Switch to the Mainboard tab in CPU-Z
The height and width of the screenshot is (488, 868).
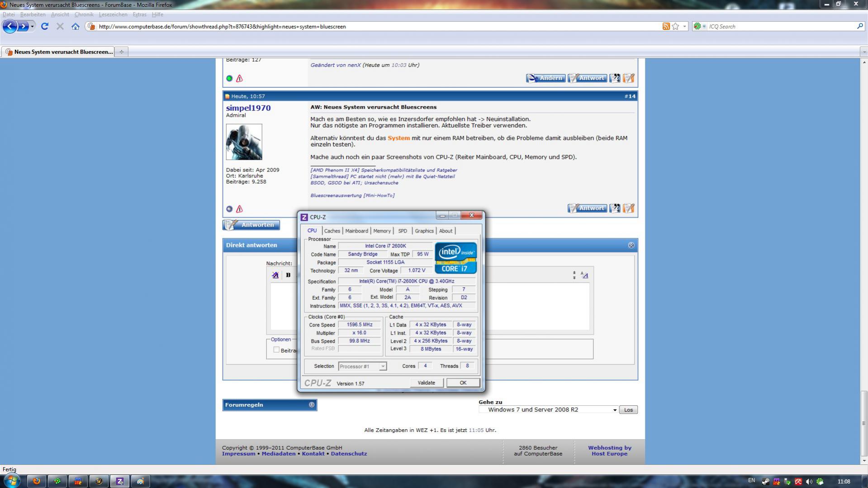tap(356, 231)
